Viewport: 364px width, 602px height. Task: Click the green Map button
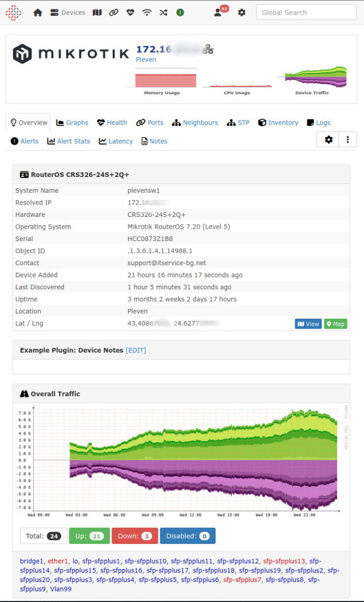pyautogui.click(x=335, y=324)
